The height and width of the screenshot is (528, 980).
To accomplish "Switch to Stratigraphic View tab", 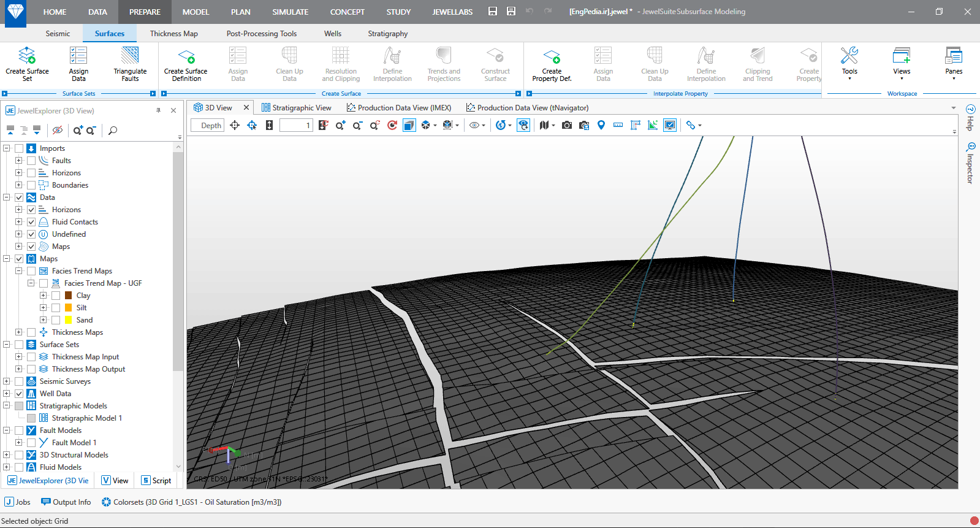I will 297,108.
